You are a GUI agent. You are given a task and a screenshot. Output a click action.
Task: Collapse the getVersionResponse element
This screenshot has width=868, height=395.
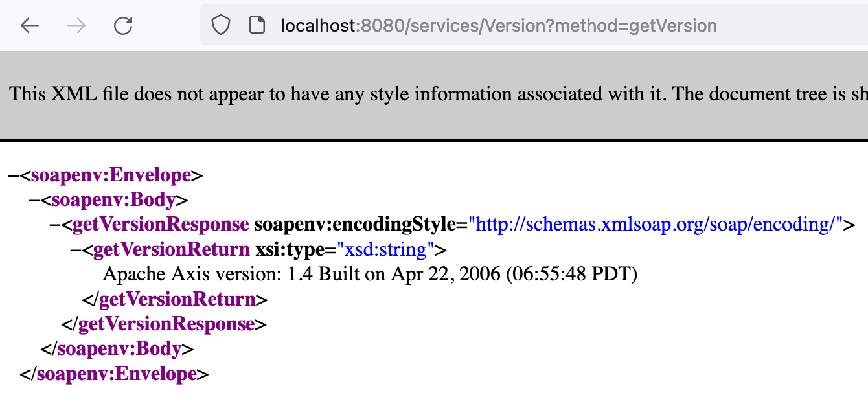point(55,225)
